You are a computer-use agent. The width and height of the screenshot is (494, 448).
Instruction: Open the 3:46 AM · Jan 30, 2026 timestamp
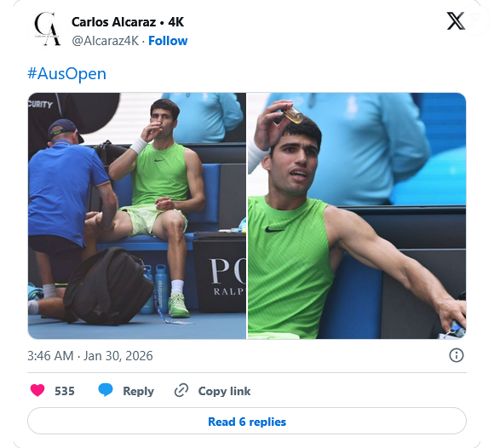(x=90, y=356)
